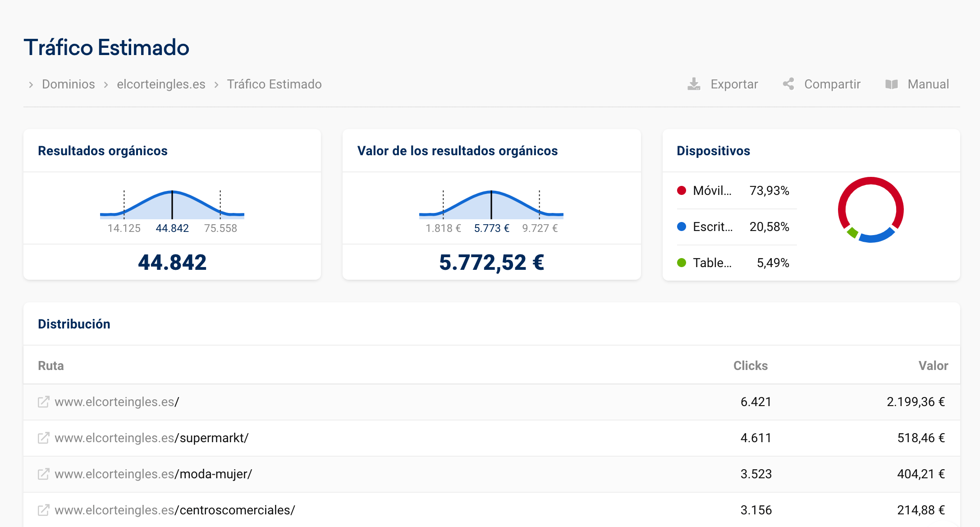Click the Distribución section heading
Image resolution: width=980 pixels, height=527 pixels.
(74, 324)
